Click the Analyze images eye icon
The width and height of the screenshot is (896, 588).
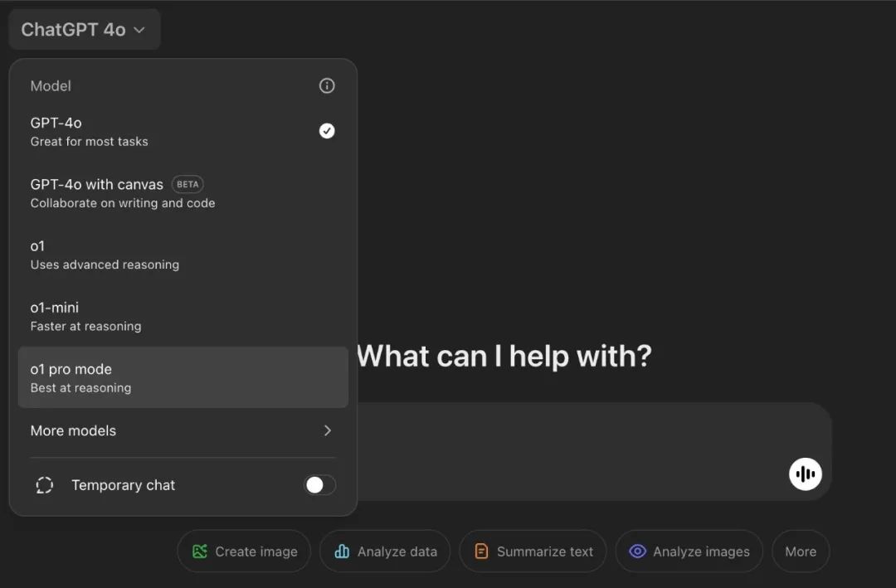coord(637,552)
